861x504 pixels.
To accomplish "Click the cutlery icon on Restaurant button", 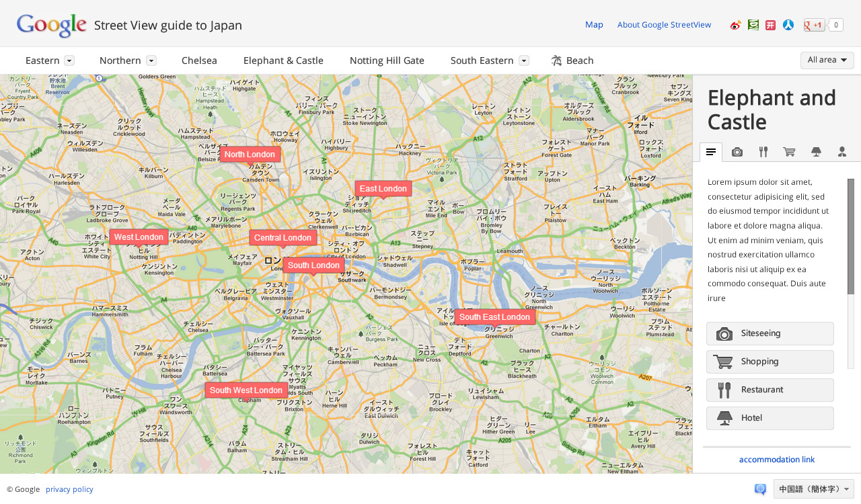I will 724,390.
